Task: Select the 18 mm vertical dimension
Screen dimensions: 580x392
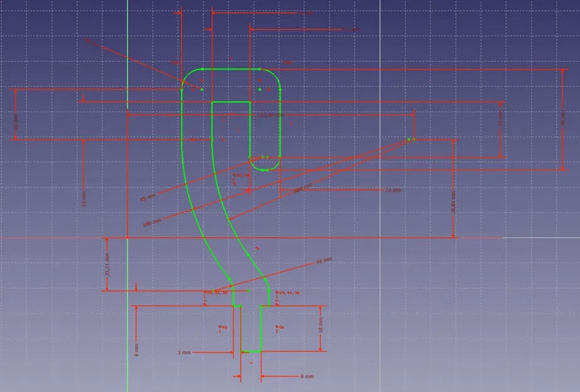Action: [x=321, y=325]
